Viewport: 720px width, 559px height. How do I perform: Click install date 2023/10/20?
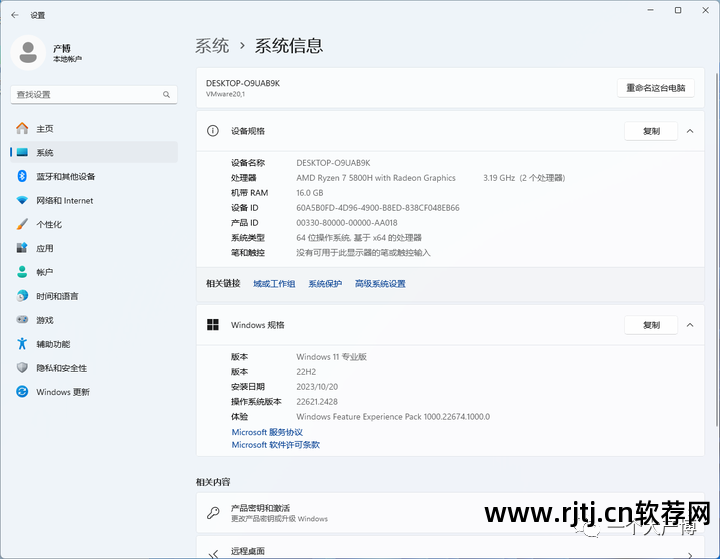[x=317, y=387]
